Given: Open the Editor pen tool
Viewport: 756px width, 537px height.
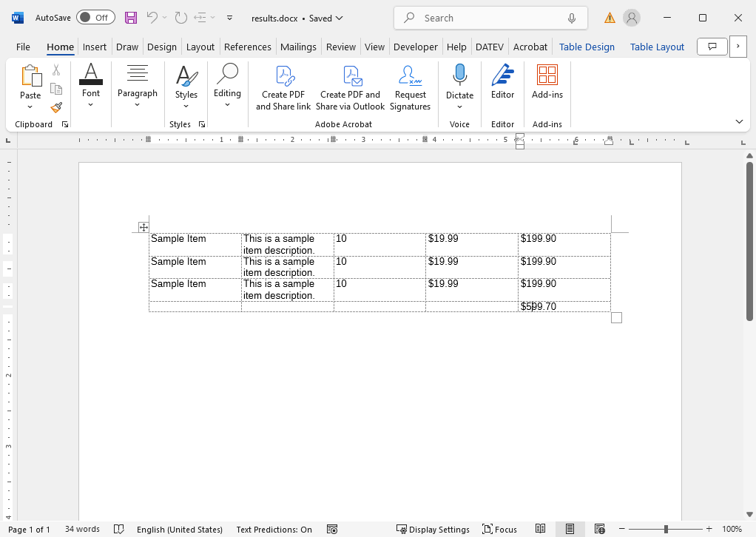Looking at the screenshot, I should pos(502,81).
